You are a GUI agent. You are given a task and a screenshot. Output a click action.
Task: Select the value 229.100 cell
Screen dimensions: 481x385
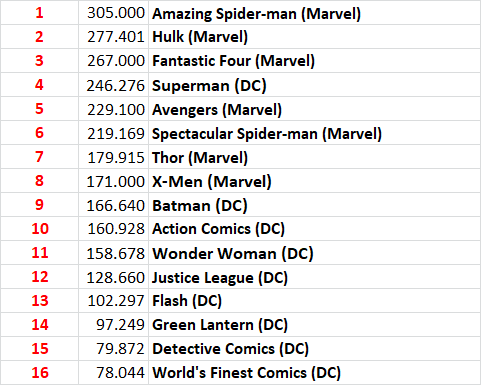(113, 109)
